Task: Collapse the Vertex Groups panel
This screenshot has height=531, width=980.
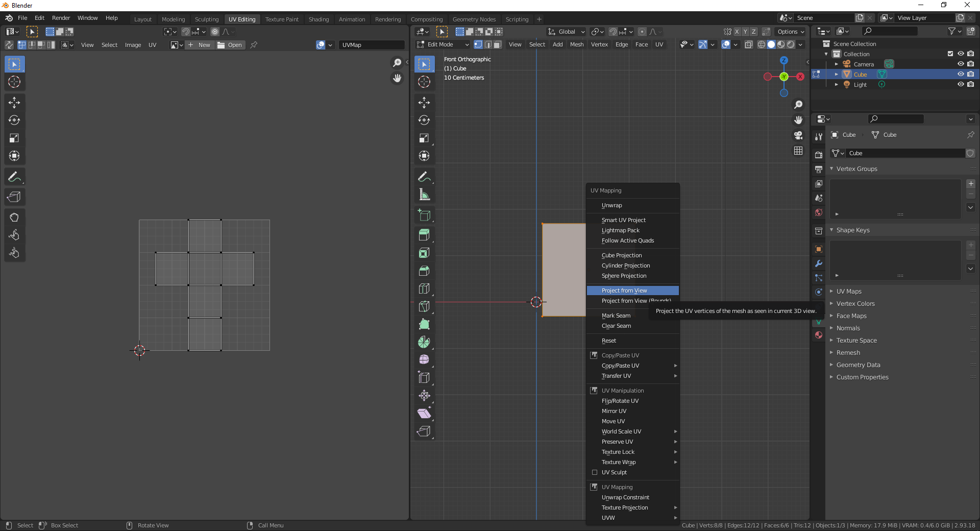Action: click(856, 169)
